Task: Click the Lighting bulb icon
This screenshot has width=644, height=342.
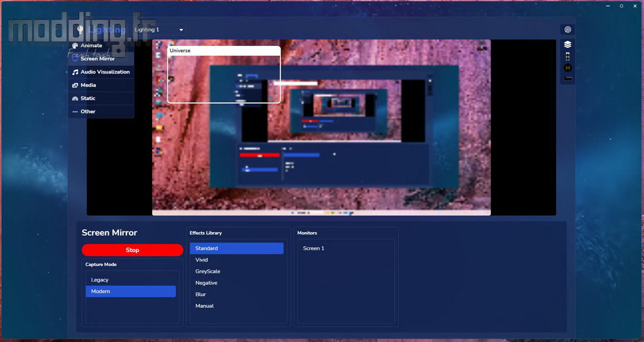Action: (80, 30)
